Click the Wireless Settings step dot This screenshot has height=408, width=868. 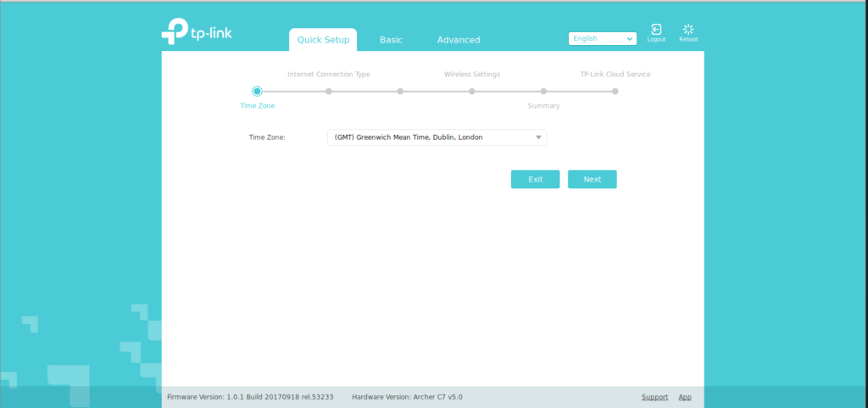pos(471,91)
